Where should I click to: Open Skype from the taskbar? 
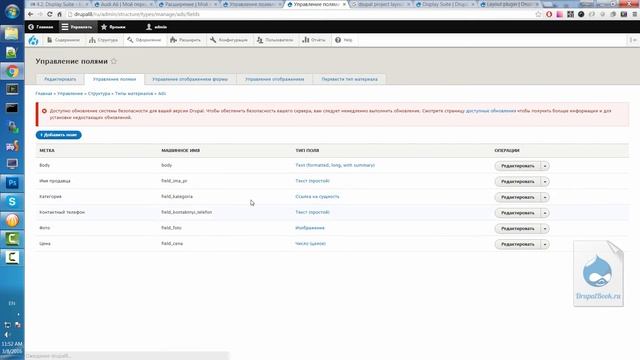click(x=12, y=202)
